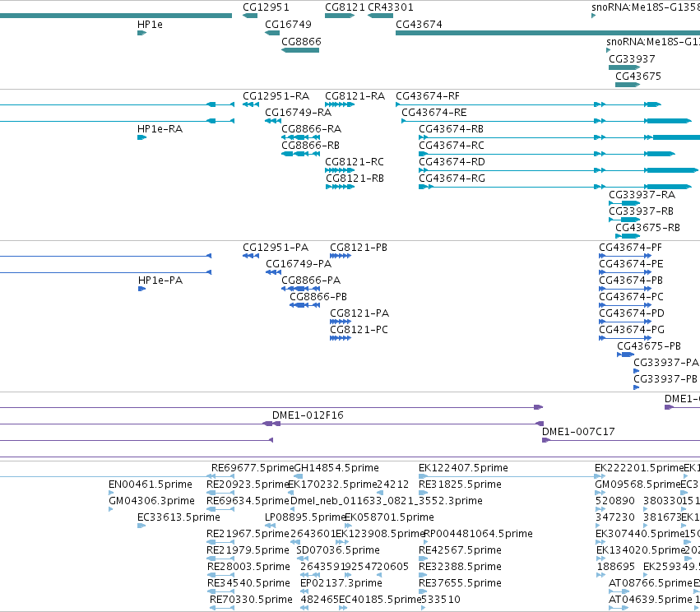Open the DME1-012F16 clone label
The width and height of the screenshot is (700, 612).
(308, 415)
